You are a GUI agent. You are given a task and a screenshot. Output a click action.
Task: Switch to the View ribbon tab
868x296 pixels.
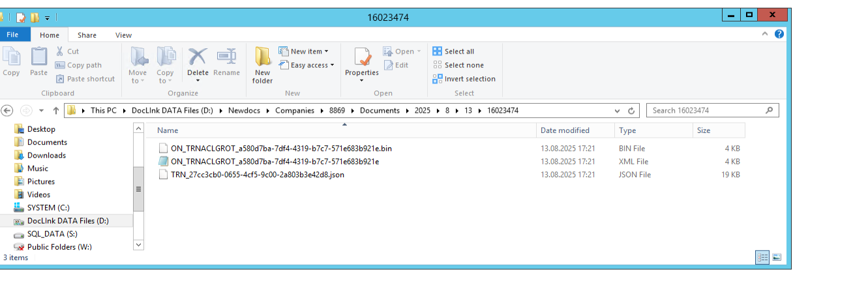[123, 35]
